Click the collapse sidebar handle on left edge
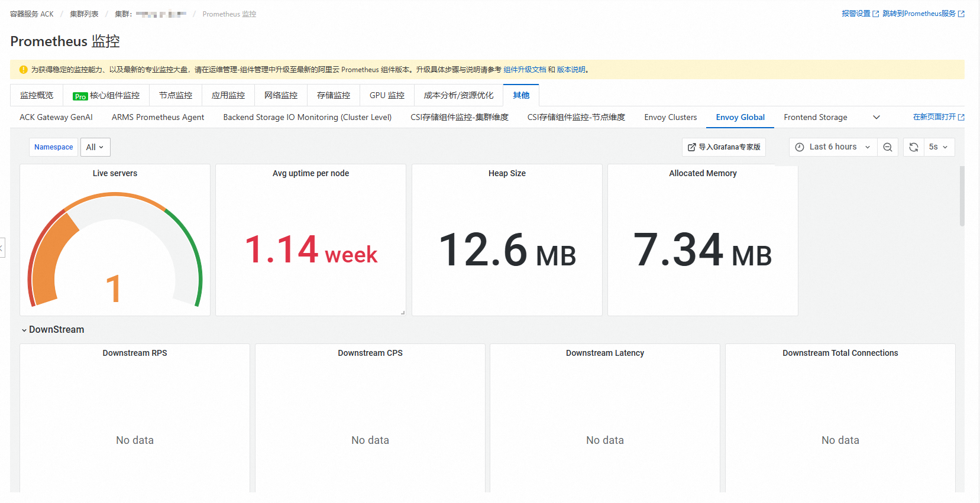 (2, 248)
